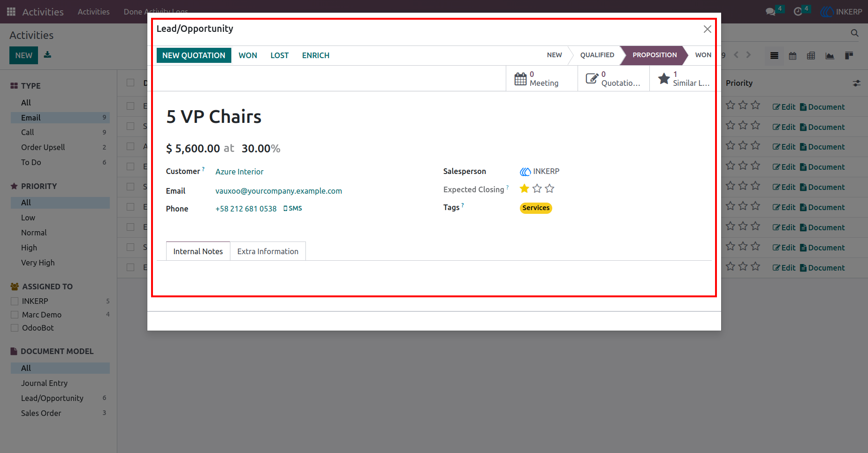Open the Internal Notes tab

point(198,251)
